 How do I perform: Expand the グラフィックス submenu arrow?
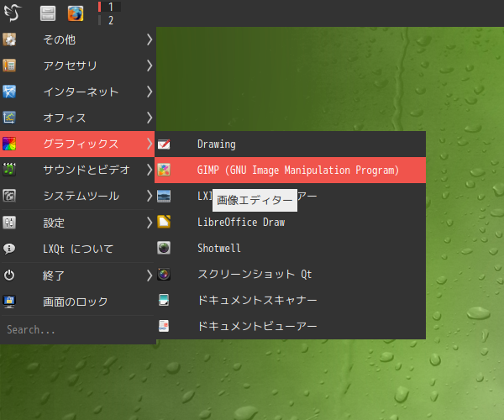click(x=150, y=144)
